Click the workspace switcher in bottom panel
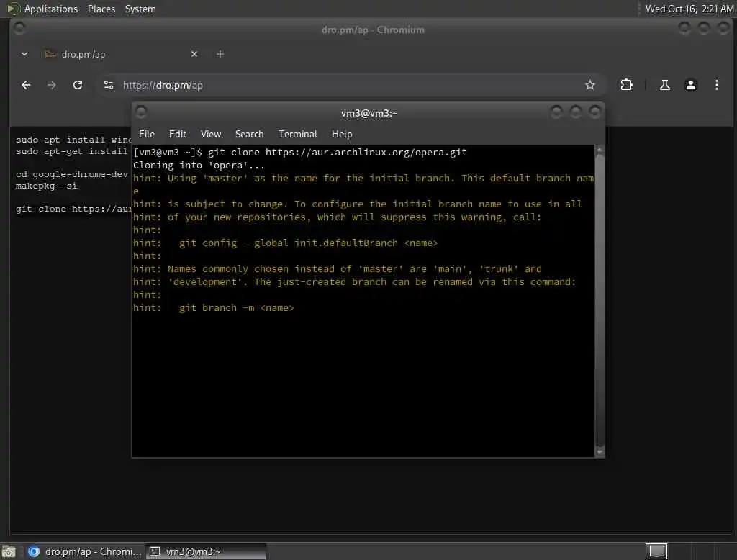The width and height of the screenshot is (737, 560). click(x=656, y=551)
